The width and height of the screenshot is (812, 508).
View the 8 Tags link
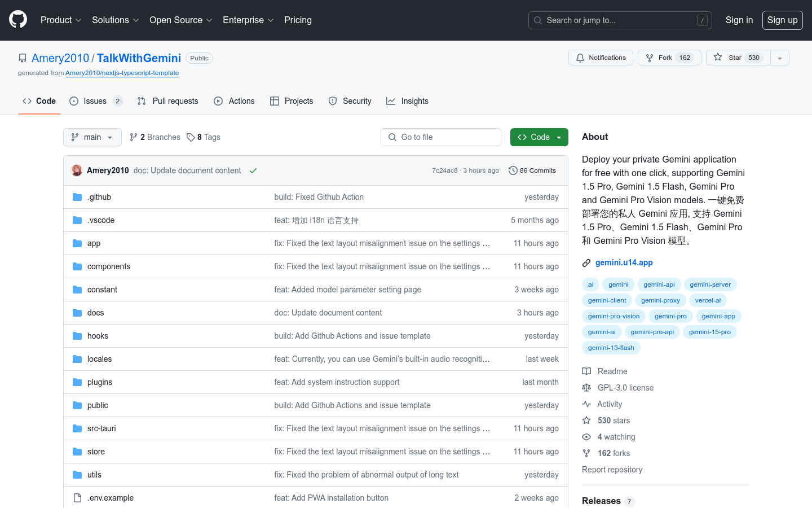(204, 137)
